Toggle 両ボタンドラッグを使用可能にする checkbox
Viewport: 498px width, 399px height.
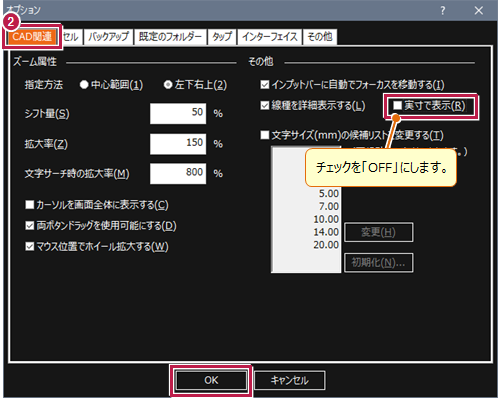[30, 226]
